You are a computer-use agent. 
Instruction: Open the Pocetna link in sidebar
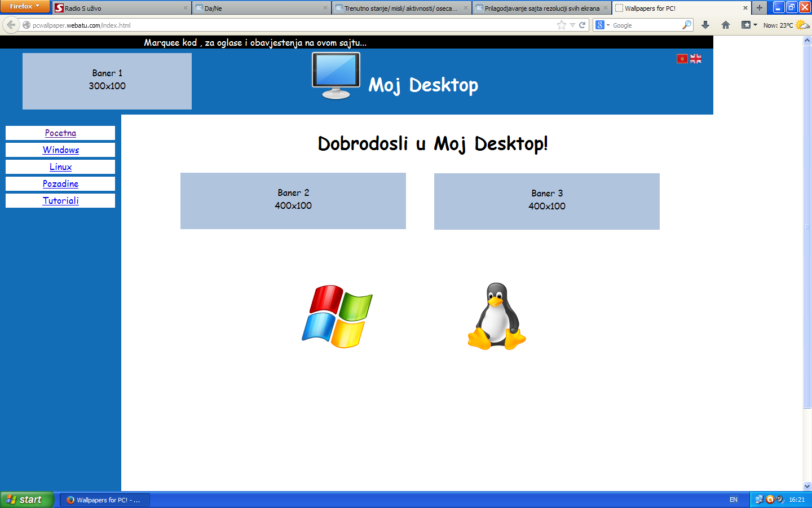(x=60, y=133)
